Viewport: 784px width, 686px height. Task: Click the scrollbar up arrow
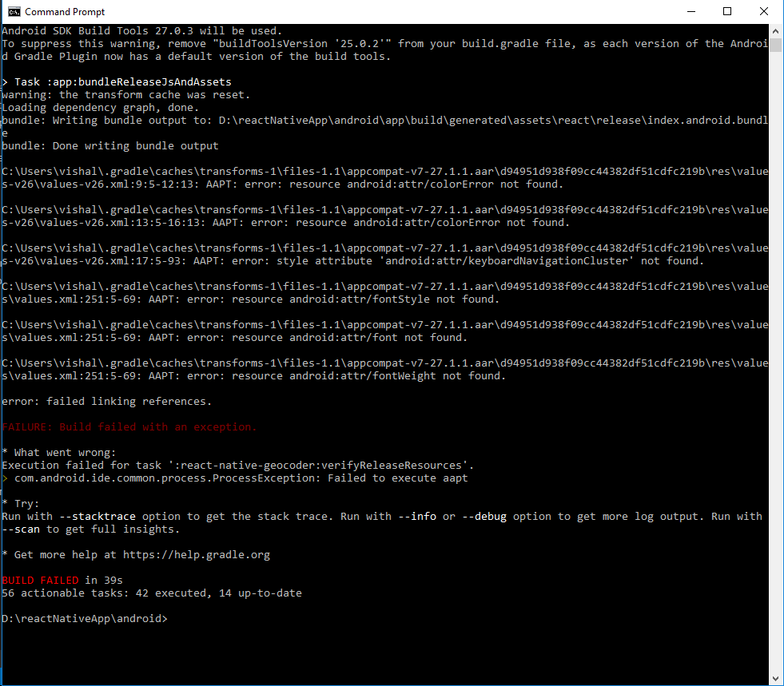(775, 31)
